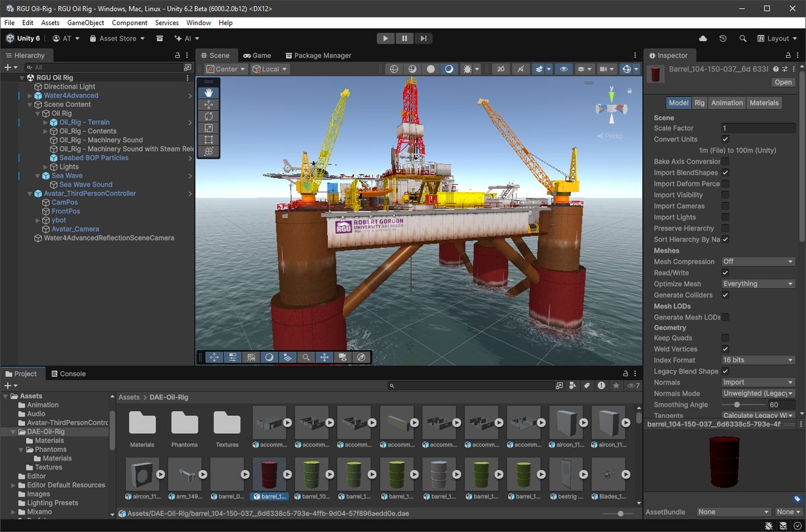806x532 pixels.
Task: Select the Hand view tool in Scene
Action: (208, 93)
